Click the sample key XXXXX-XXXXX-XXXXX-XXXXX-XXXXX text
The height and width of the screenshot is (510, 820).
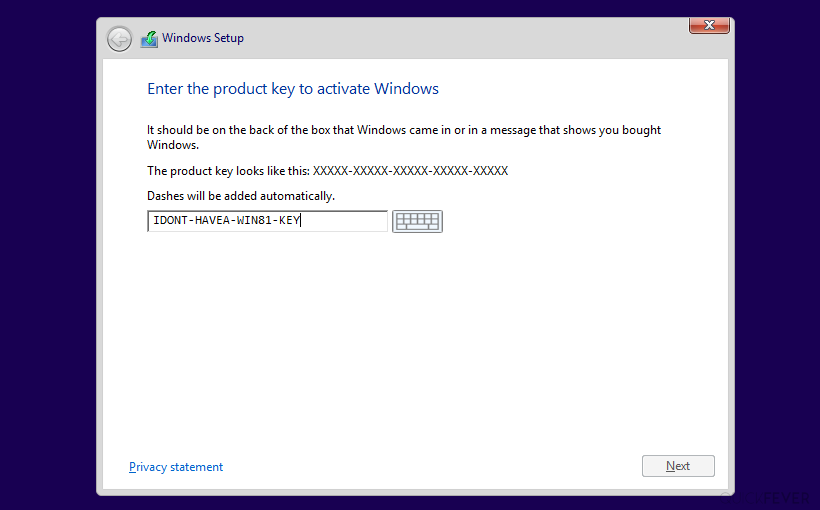[411, 171]
